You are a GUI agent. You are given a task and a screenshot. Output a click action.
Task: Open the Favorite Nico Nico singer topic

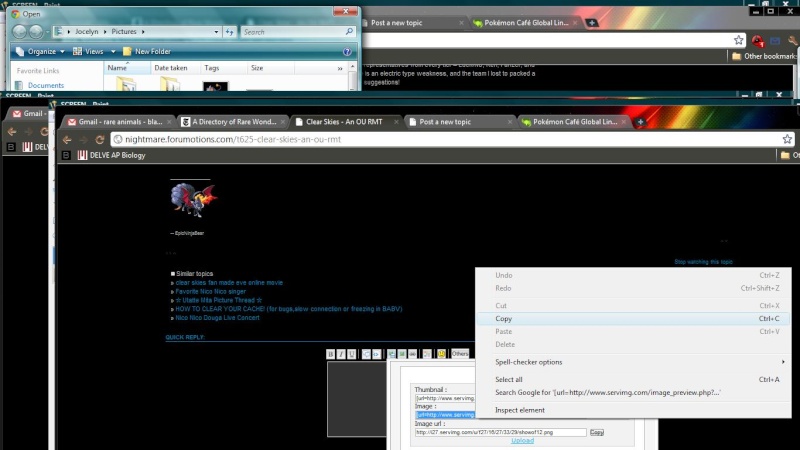[x=211, y=291]
